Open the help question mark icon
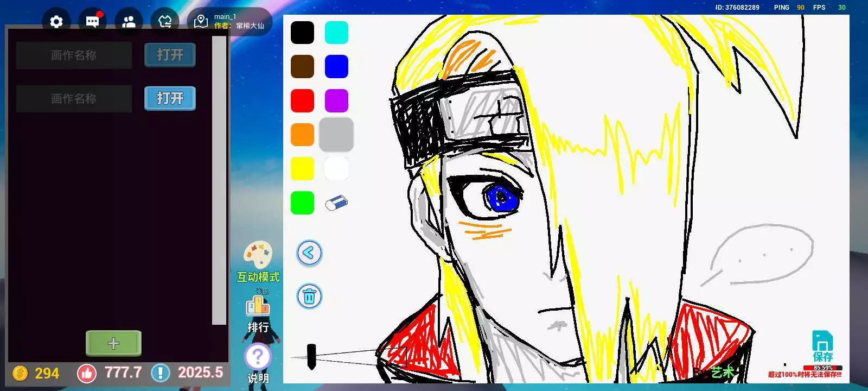 [x=258, y=357]
